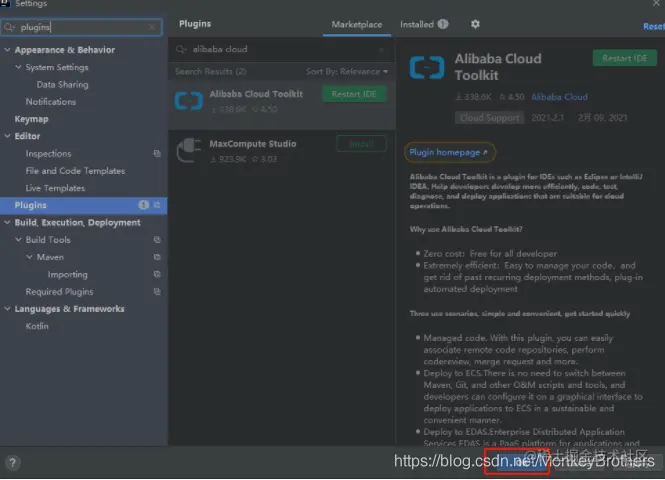Click the update badge on Plugins row
Screen dimensions: 665x480
tap(143, 205)
